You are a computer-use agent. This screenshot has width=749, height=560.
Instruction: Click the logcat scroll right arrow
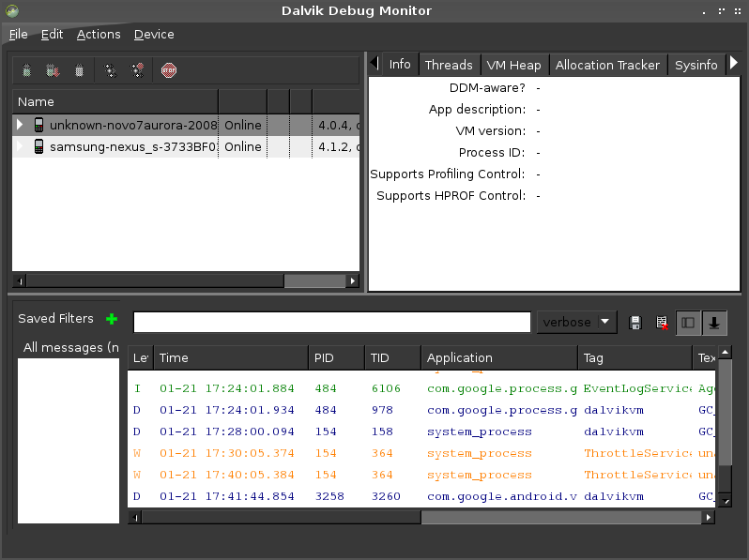click(709, 517)
